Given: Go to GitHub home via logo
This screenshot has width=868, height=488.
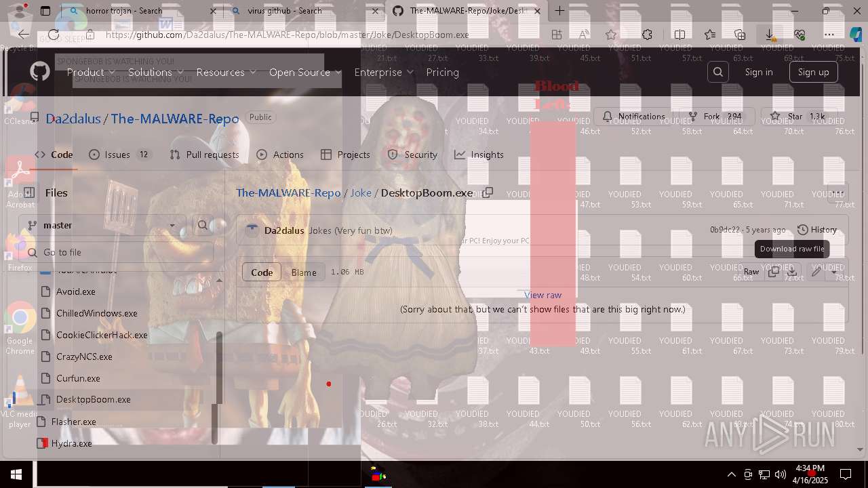Looking at the screenshot, I should click(x=40, y=72).
